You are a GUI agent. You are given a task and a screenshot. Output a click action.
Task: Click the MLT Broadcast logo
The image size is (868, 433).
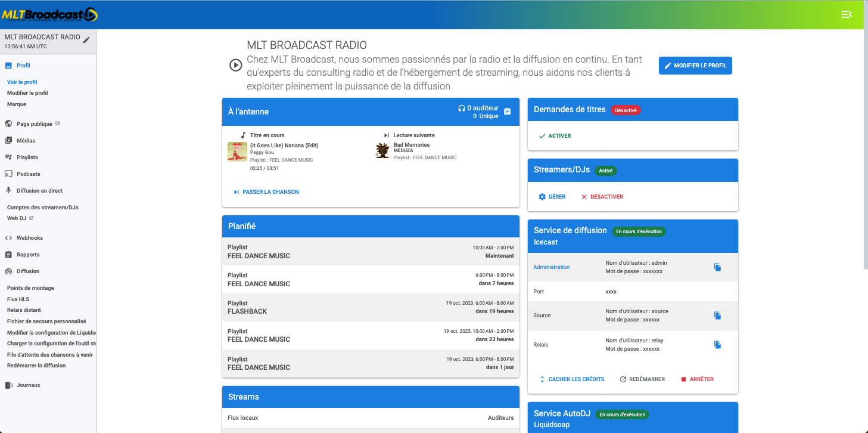49,15
